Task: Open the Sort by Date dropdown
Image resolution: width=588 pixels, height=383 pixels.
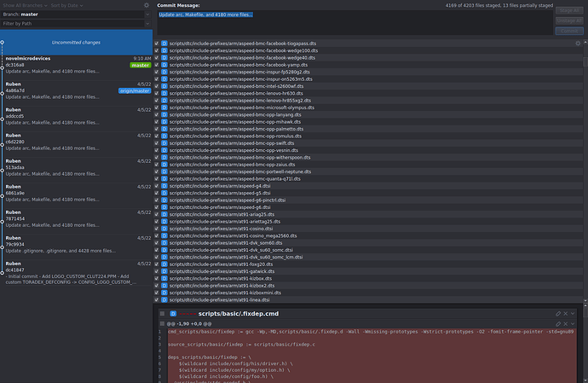Action: click(x=67, y=5)
